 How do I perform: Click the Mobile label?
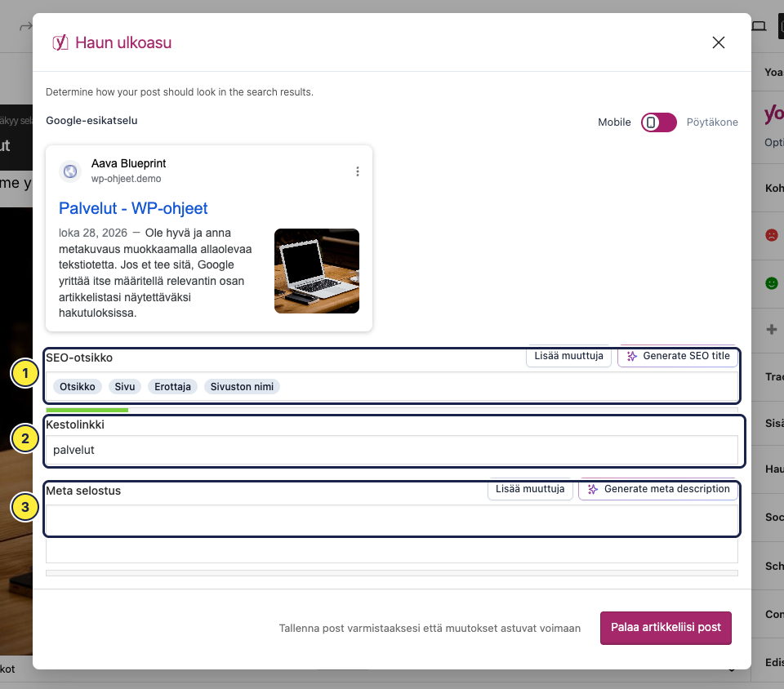614,122
